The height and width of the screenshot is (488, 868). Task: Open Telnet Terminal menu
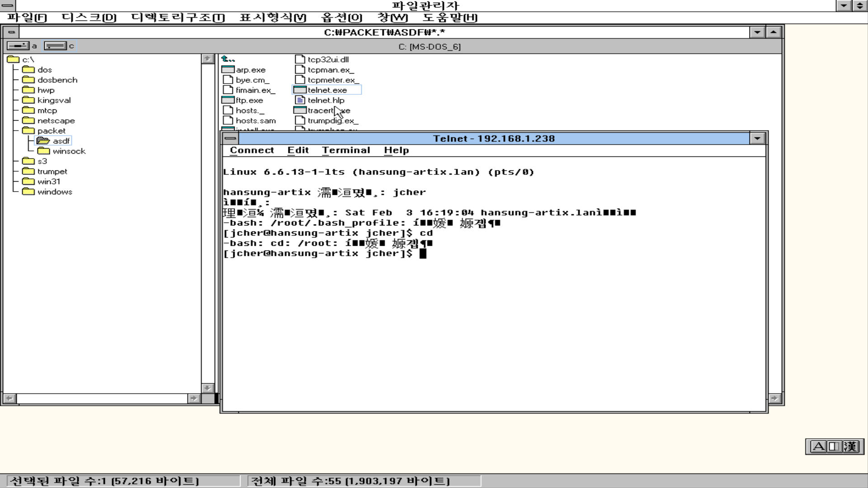(346, 150)
